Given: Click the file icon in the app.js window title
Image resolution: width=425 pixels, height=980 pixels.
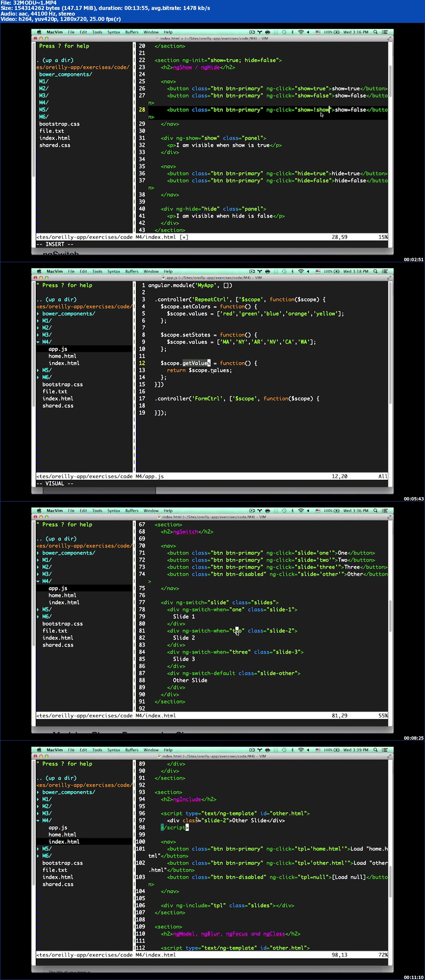Looking at the screenshot, I should (164, 278).
